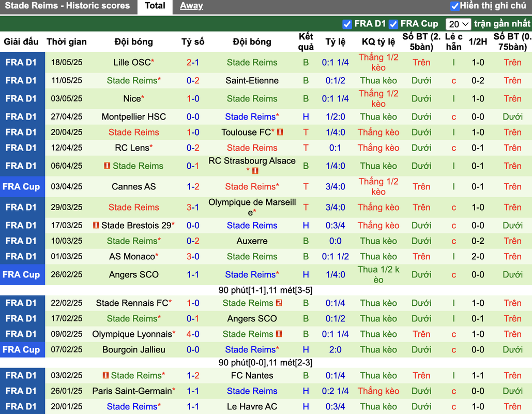Open the Away tab
The height and width of the screenshot is (414, 532).
[x=191, y=6]
